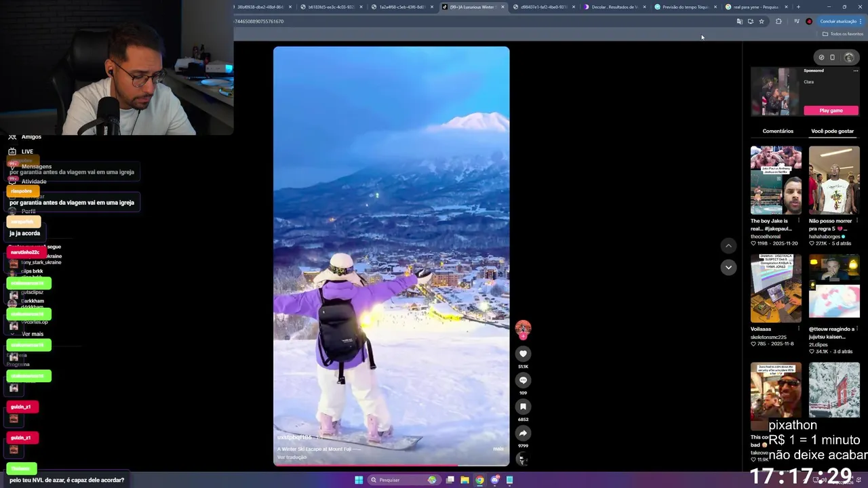Open the Discord icon in the taskbar
868x488 pixels.
pos(495,480)
